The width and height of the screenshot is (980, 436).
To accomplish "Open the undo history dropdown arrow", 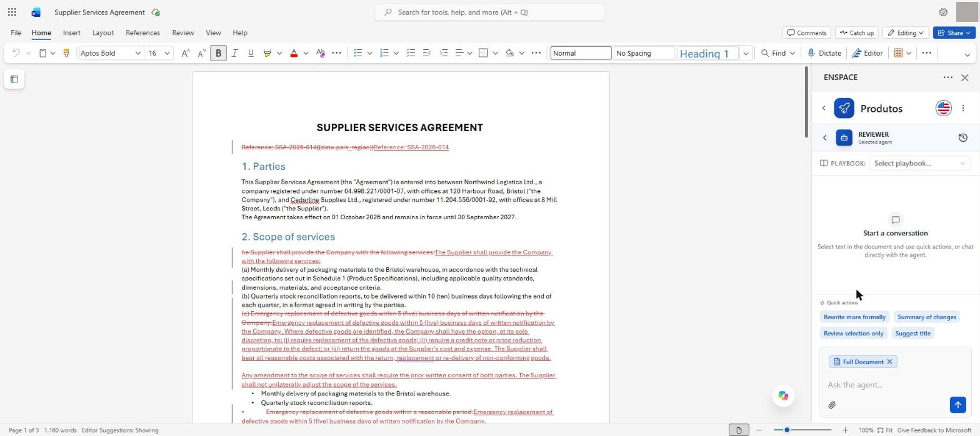I will click(28, 53).
